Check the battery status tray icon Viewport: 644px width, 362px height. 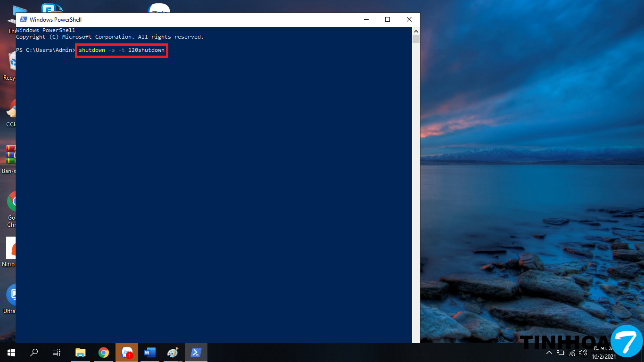pyautogui.click(x=561, y=353)
